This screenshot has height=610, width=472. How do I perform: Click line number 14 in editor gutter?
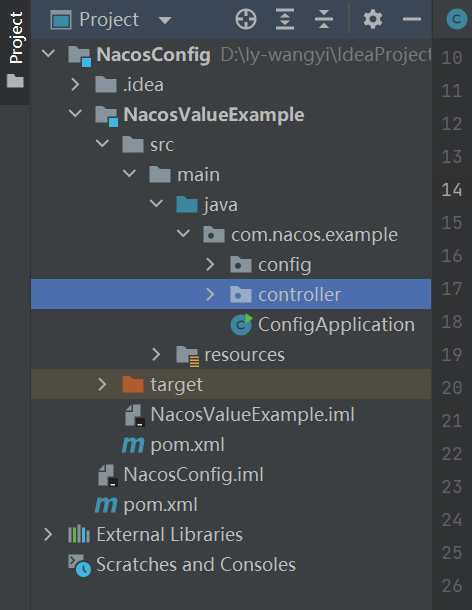452,190
